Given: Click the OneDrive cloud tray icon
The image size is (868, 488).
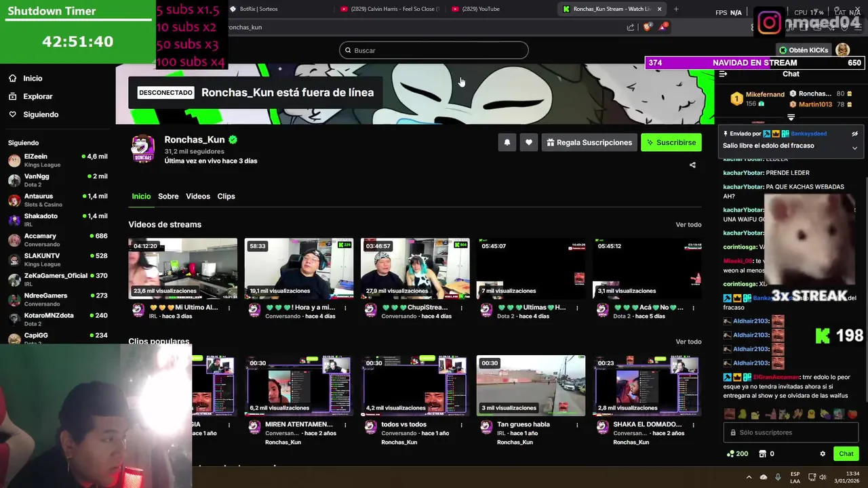Looking at the screenshot, I should click(764, 477).
